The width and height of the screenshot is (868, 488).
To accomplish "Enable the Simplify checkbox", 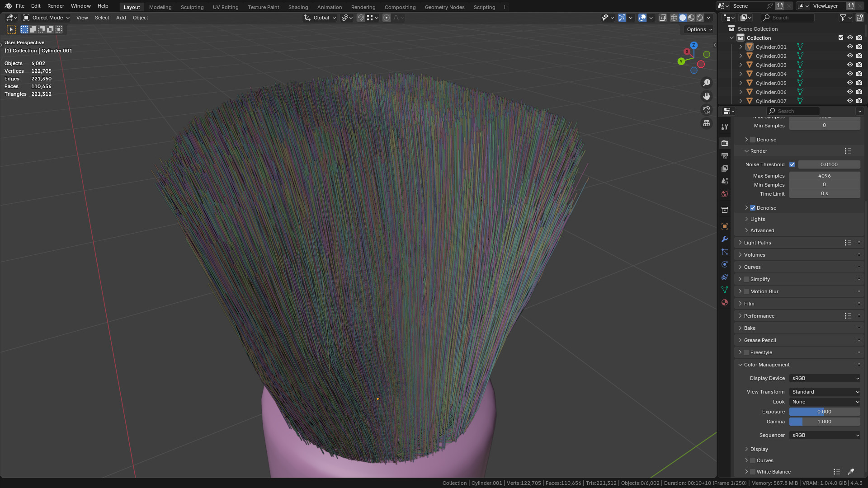I will coord(746,279).
